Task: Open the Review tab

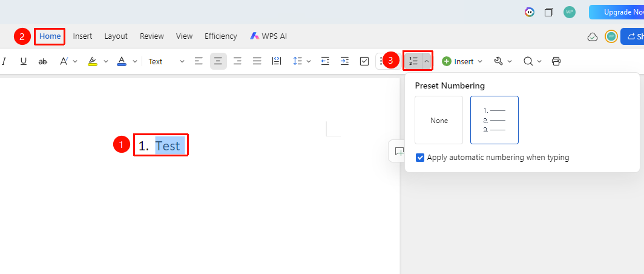Action: (x=151, y=36)
